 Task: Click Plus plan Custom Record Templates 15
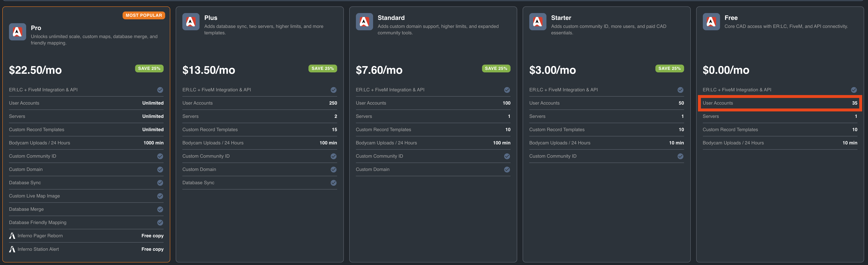334,130
